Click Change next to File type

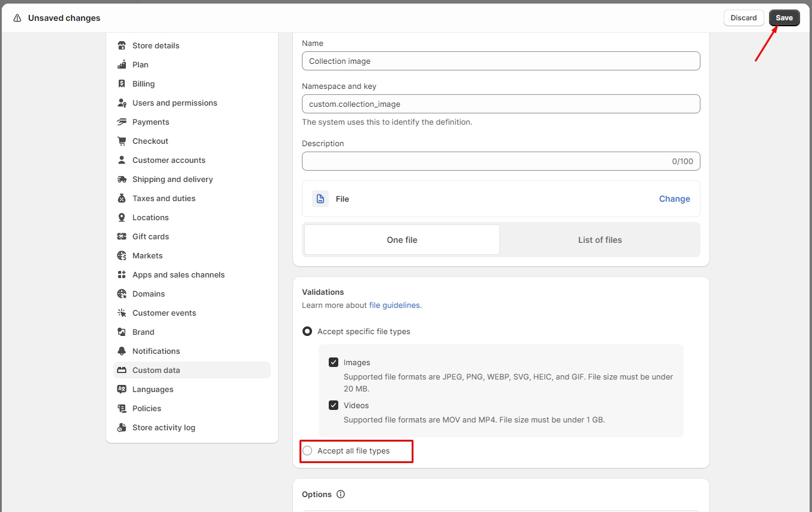674,199
